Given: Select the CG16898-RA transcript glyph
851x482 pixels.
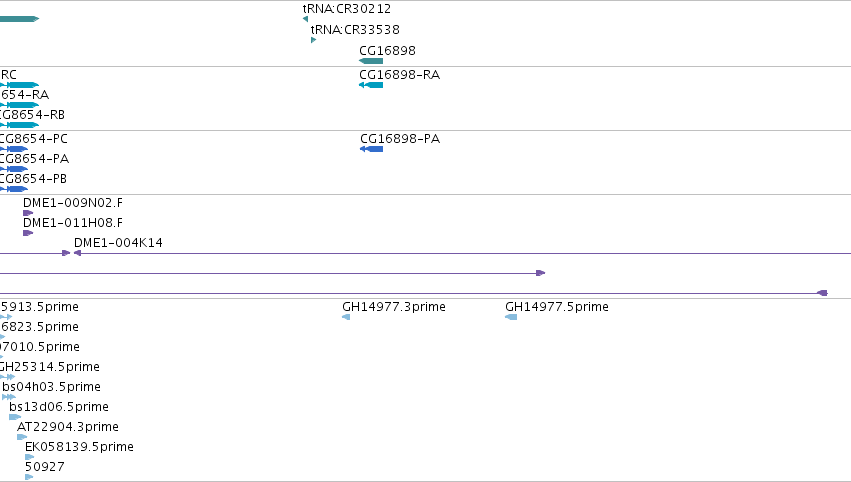Looking at the screenshot, I should coord(371,85).
